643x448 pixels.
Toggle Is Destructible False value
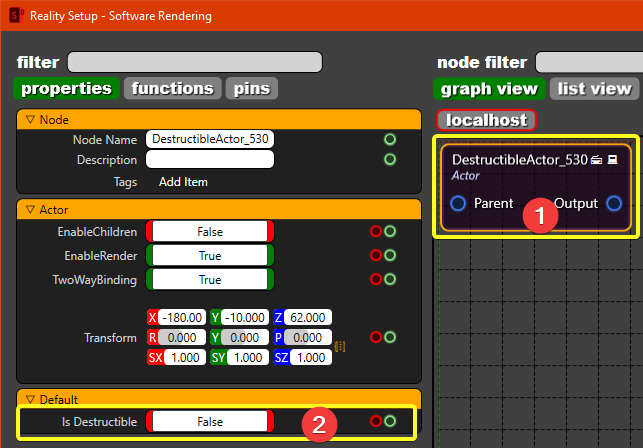210,422
